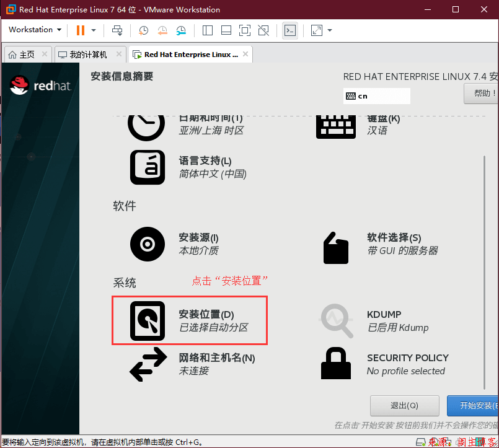Pause the virtual machine

coord(81,30)
